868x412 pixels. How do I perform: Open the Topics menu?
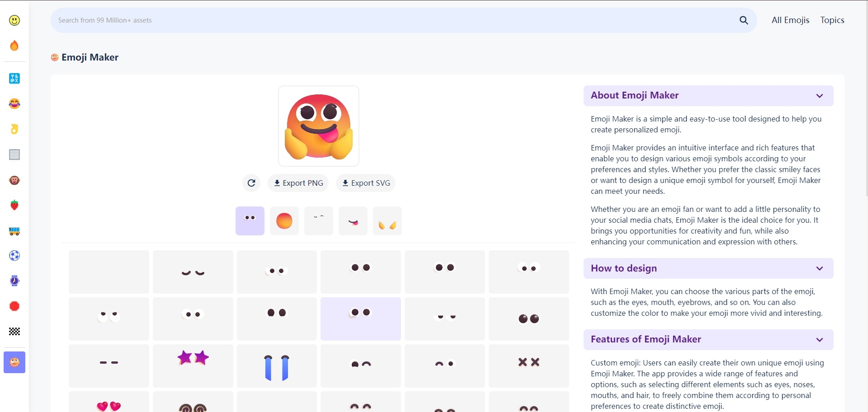832,20
